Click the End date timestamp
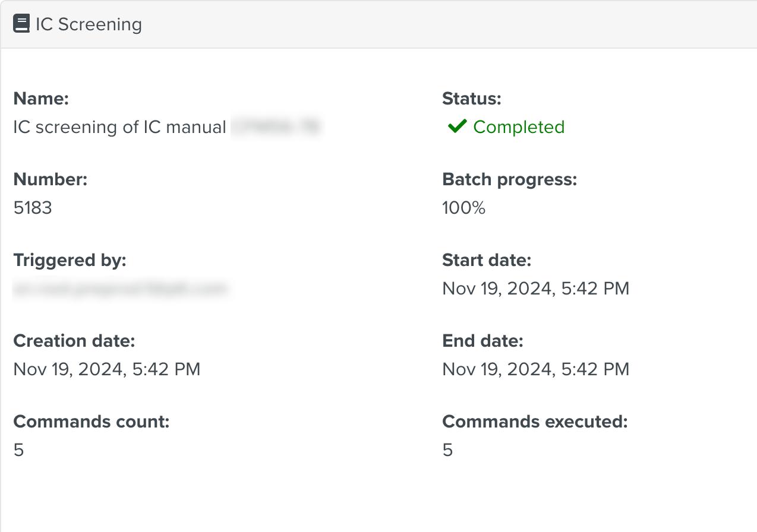 click(x=535, y=369)
